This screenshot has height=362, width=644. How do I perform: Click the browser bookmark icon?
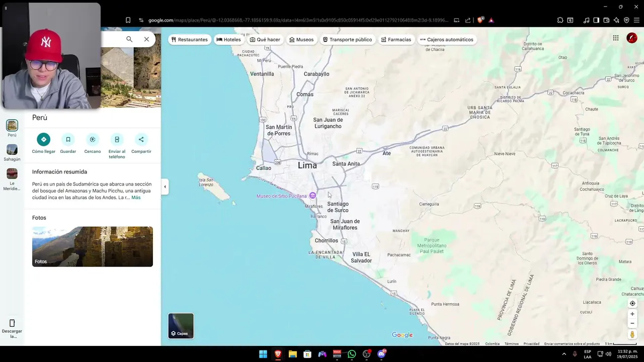tap(128, 20)
